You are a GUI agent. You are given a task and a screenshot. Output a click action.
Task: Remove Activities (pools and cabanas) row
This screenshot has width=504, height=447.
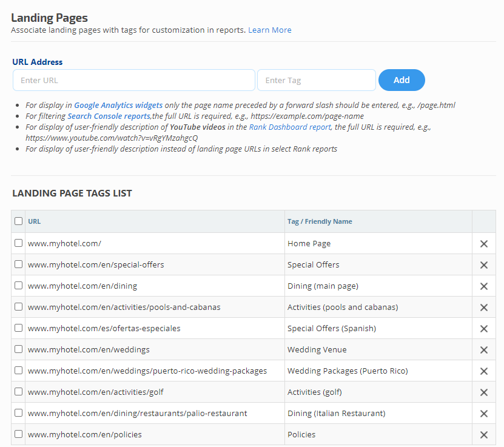tap(484, 308)
